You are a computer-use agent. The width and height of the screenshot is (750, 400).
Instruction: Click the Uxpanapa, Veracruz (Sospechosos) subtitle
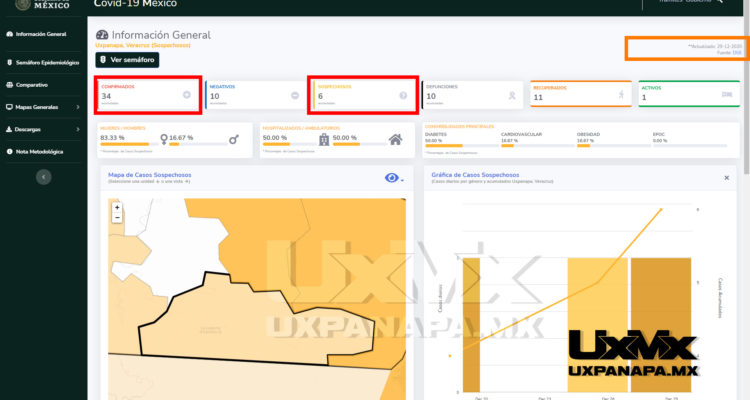click(x=143, y=45)
